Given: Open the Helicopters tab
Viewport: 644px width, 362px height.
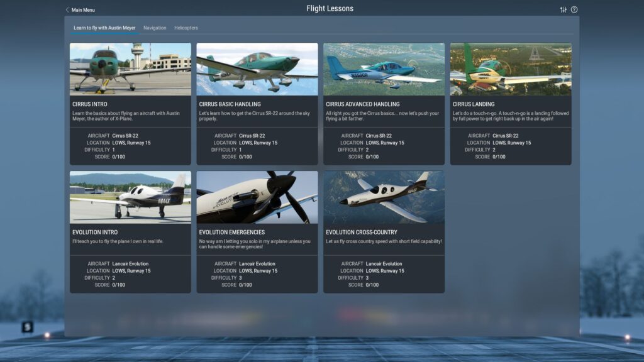Looking at the screenshot, I should click(x=186, y=28).
